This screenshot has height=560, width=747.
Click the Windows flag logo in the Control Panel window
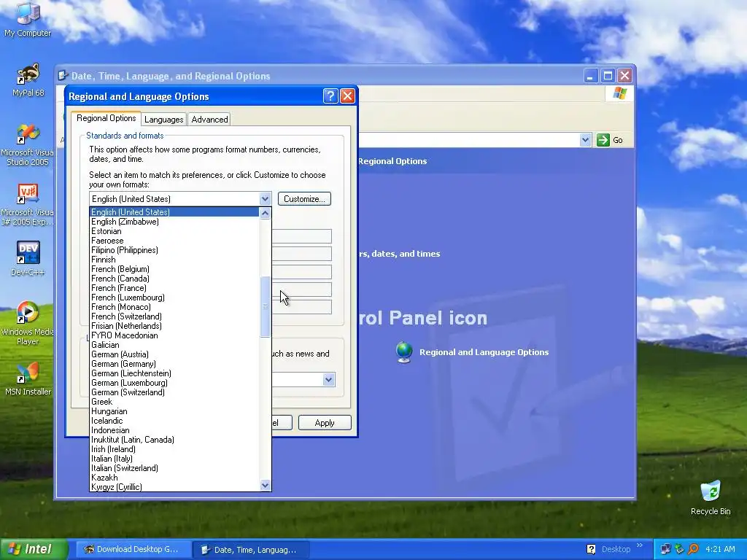(x=619, y=93)
